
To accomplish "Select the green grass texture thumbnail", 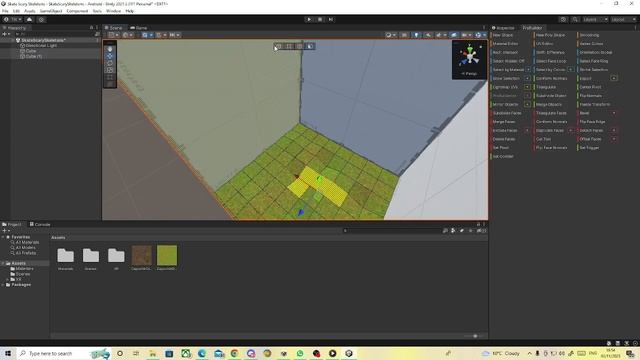I will pyautogui.click(x=167, y=256).
